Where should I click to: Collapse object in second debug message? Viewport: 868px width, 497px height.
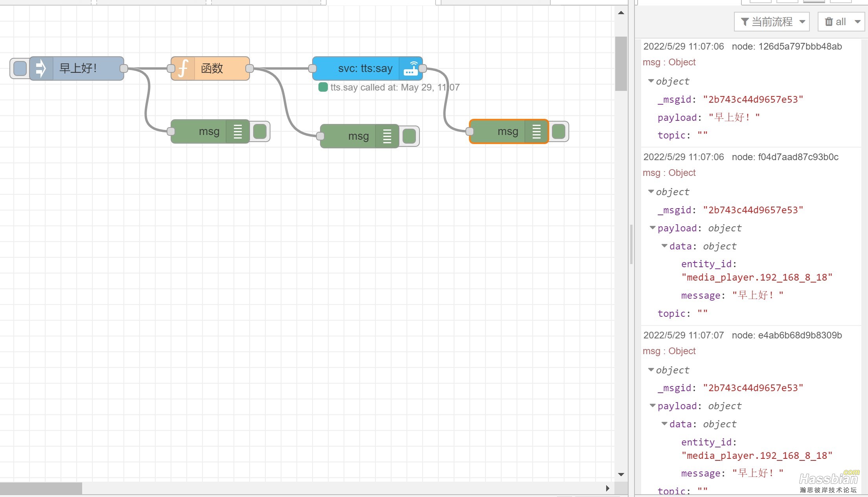point(651,192)
